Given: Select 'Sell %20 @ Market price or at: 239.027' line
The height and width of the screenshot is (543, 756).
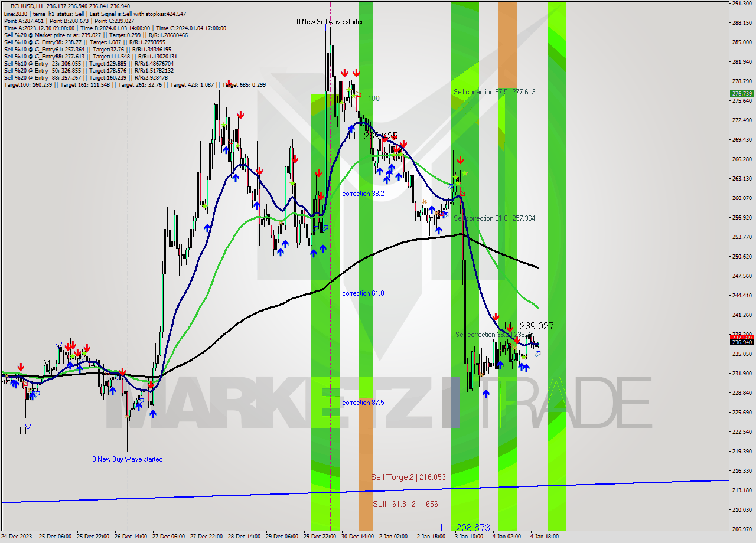Looking at the screenshot, I should (x=96, y=35).
